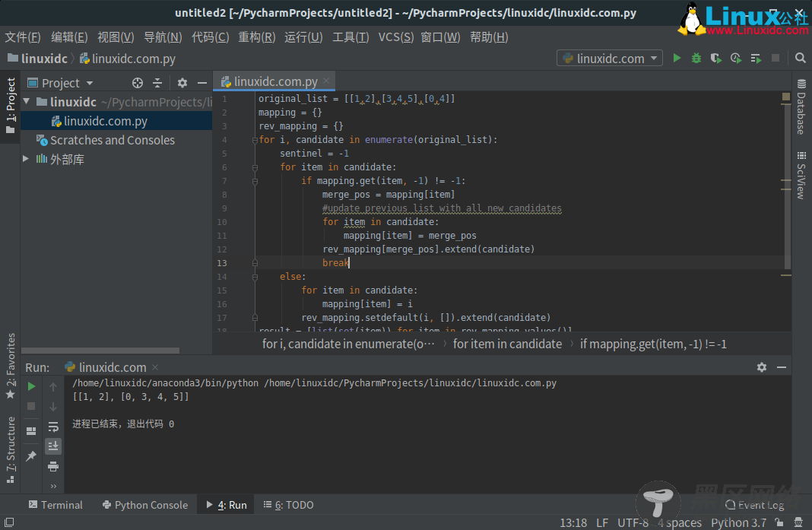
Task: Open Search Everywhere magnifier icon
Action: (800, 58)
